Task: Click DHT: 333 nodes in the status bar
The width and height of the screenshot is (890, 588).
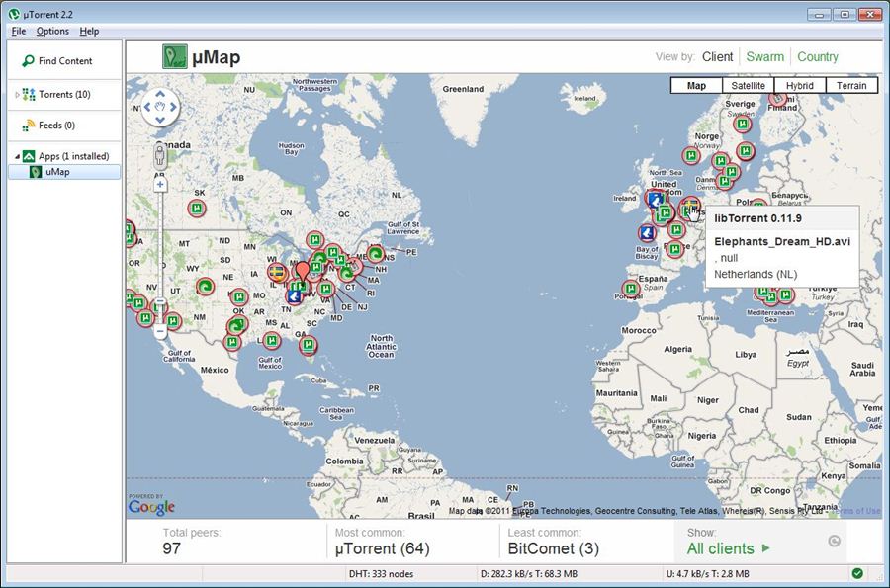Action: [x=381, y=574]
